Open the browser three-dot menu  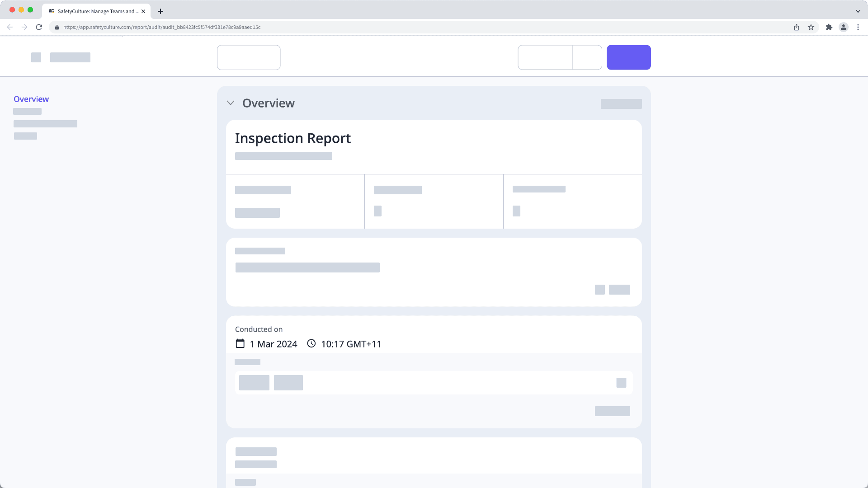click(858, 27)
